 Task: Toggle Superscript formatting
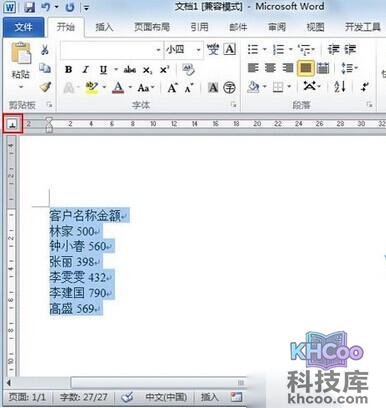[164, 70]
